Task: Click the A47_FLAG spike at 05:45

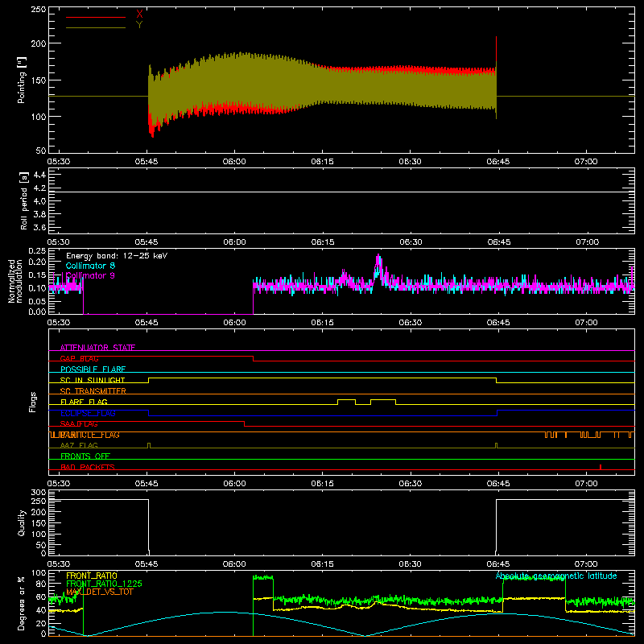Action: coord(149,445)
